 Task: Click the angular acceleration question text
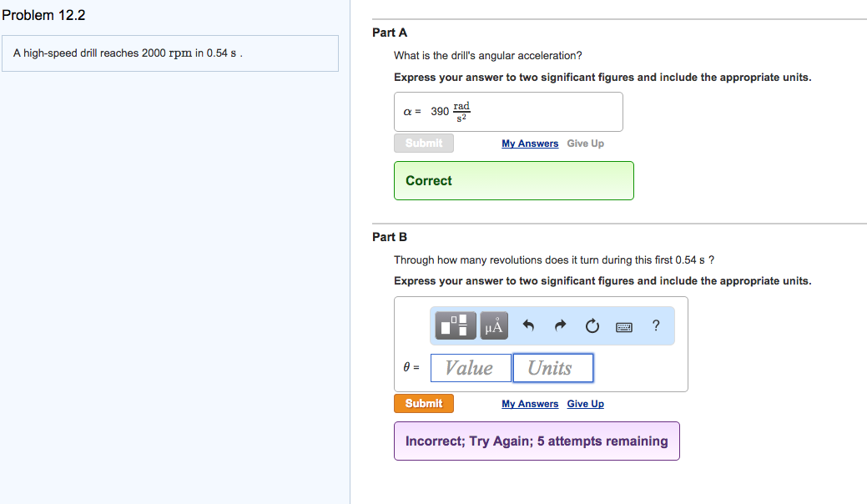pos(487,56)
